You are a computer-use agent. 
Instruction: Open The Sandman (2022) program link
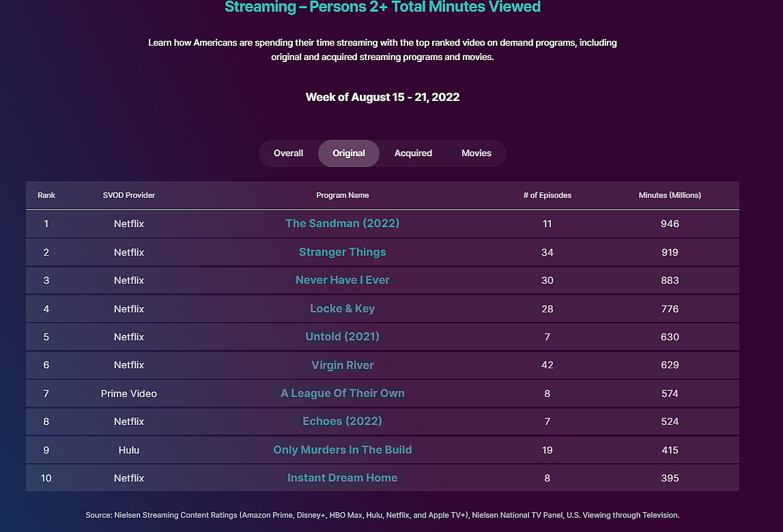click(x=342, y=224)
